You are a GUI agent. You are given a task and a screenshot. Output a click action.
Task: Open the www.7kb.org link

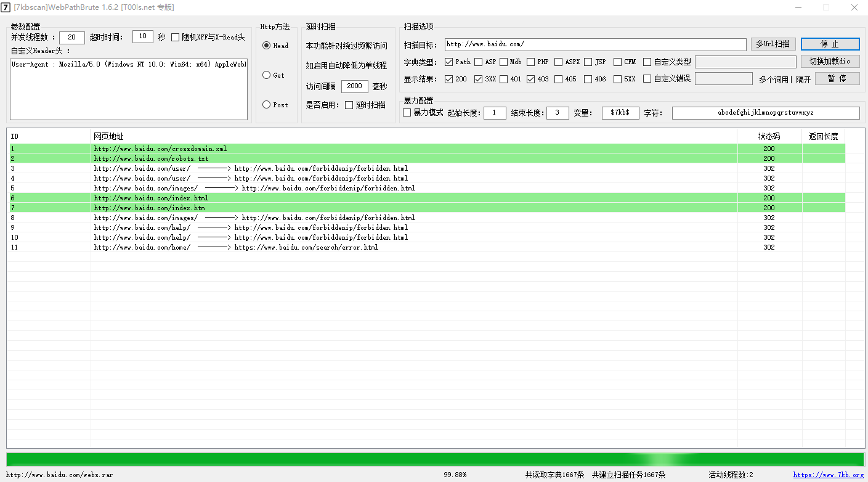(828, 475)
